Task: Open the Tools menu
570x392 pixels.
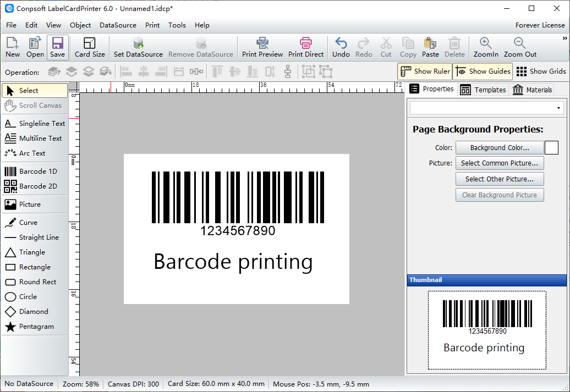Action: pos(177,25)
